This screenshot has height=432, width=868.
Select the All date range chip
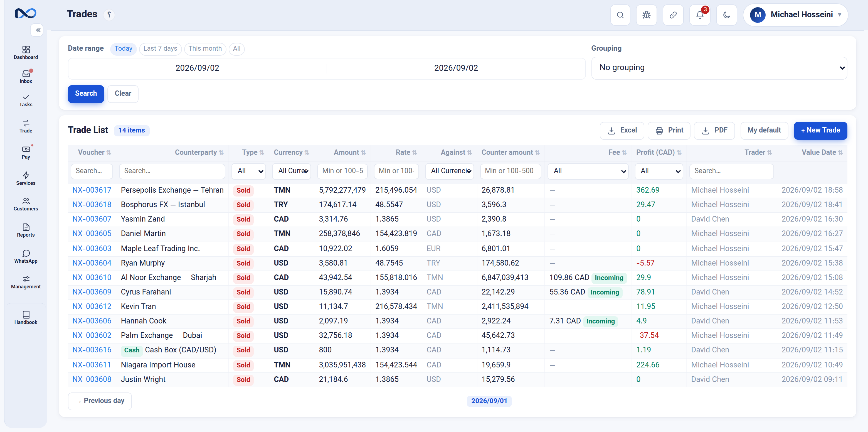(x=236, y=48)
